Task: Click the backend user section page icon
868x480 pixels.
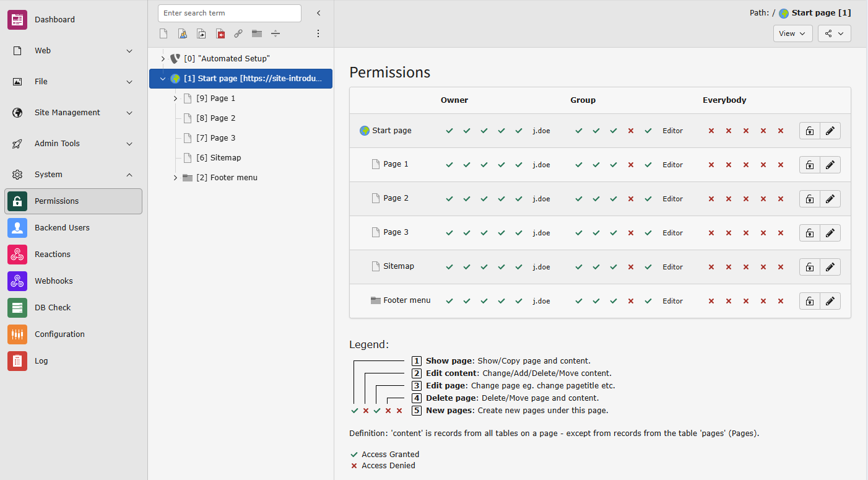Action: 182,33
